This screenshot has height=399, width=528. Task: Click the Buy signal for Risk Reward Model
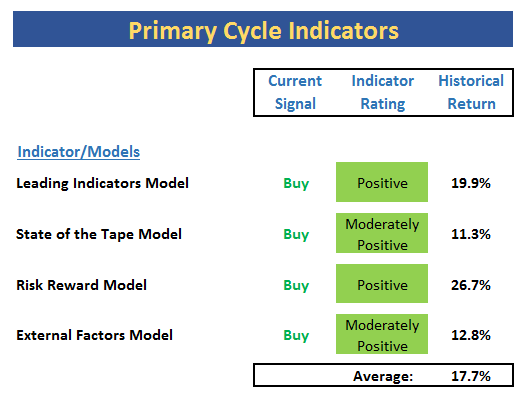tap(296, 286)
